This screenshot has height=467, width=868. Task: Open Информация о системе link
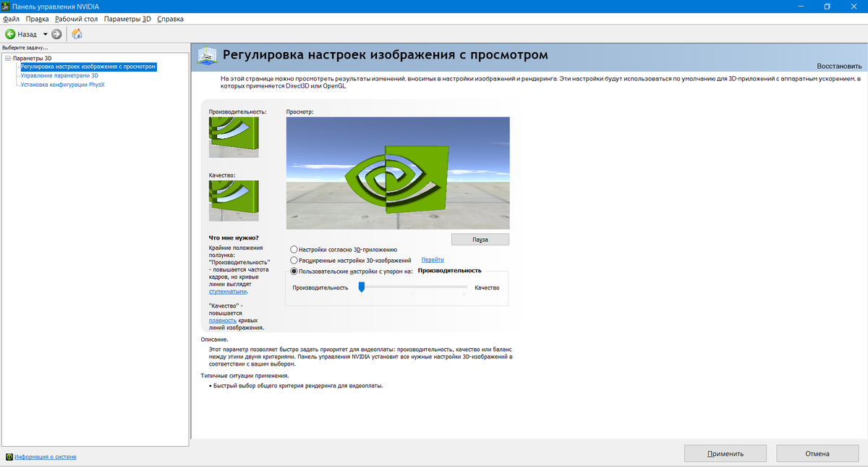[x=46, y=457]
